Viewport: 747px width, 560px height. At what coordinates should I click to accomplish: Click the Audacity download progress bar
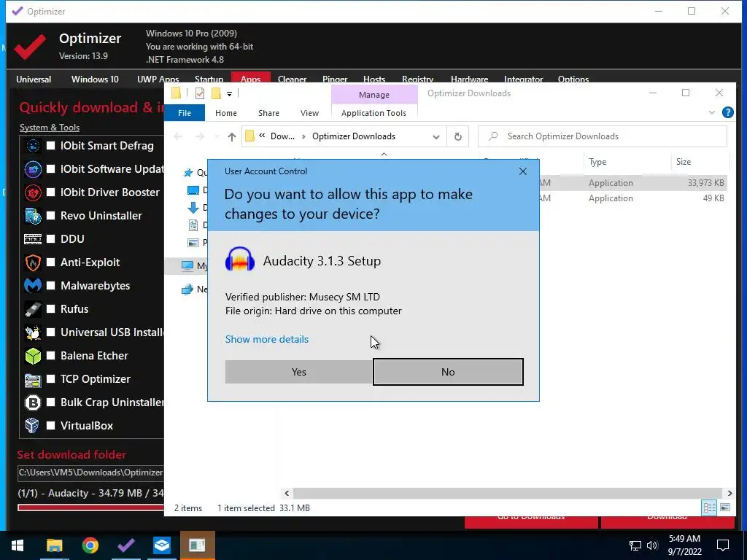coord(90,507)
